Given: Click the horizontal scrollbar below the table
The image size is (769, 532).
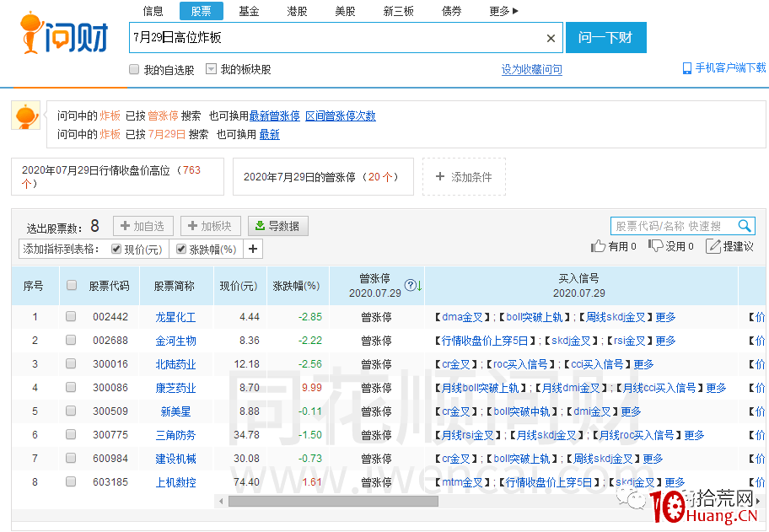Looking at the screenshot, I should (x=333, y=502).
